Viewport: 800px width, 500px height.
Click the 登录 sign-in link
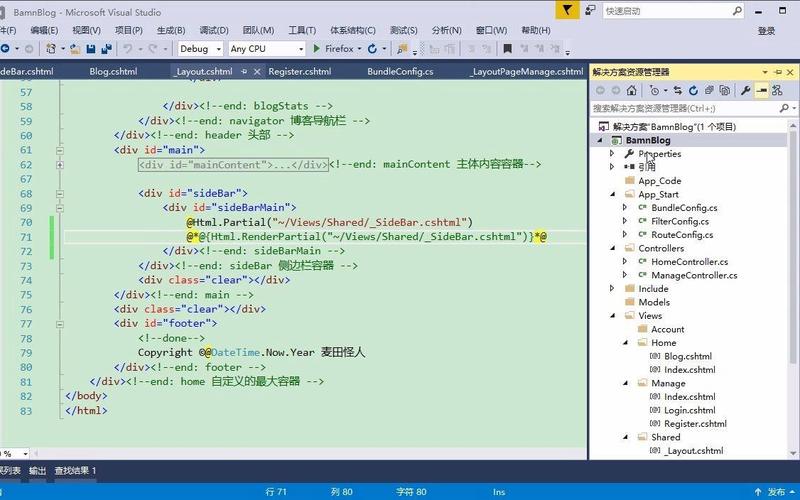tap(766, 31)
